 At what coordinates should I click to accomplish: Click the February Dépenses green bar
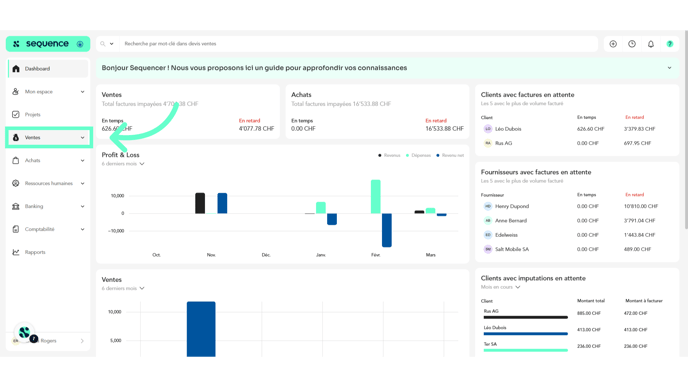tap(376, 197)
